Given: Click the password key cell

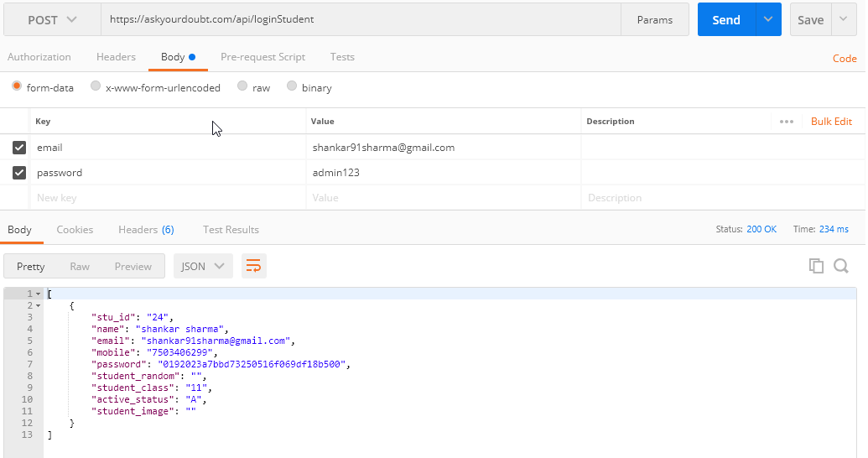Looking at the screenshot, I should [x=167, y=173].
